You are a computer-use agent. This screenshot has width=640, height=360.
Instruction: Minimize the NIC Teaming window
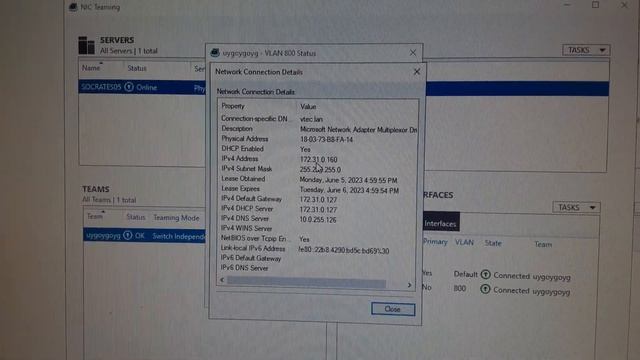coord(567,5)
